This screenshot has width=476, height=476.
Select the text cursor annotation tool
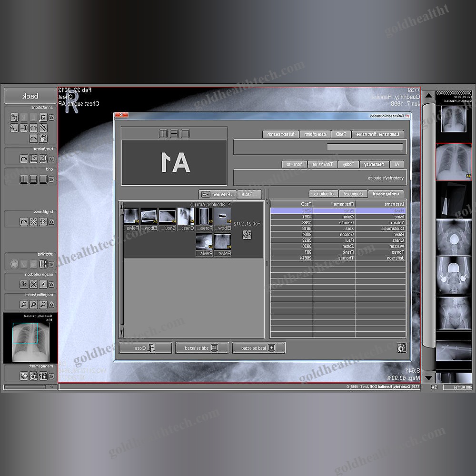pos(24,128)
